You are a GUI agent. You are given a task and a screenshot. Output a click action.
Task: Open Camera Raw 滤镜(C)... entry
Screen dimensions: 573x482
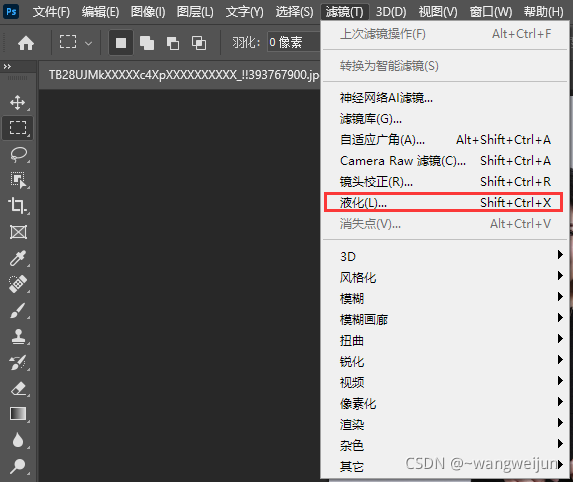coord(444,160)
